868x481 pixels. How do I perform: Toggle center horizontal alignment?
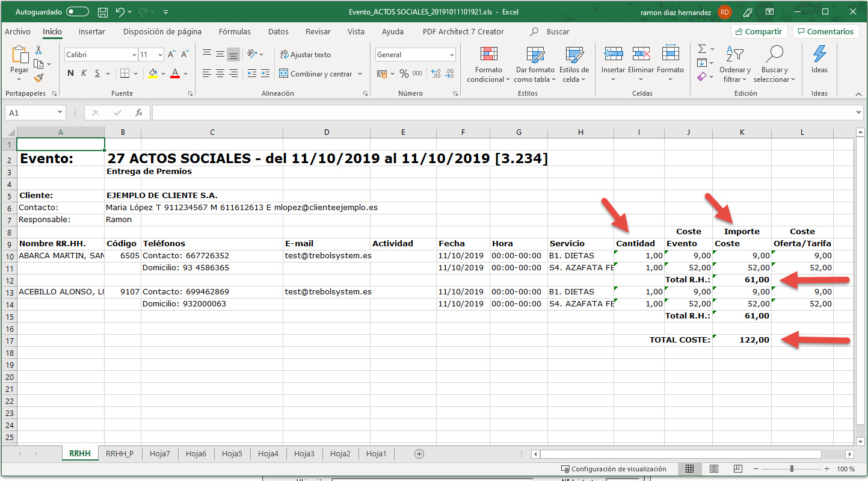point(220,73)
